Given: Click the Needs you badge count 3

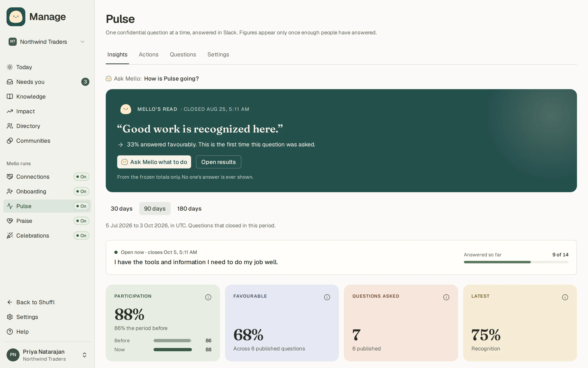Looking at the screenshot, I should [85, 82].
